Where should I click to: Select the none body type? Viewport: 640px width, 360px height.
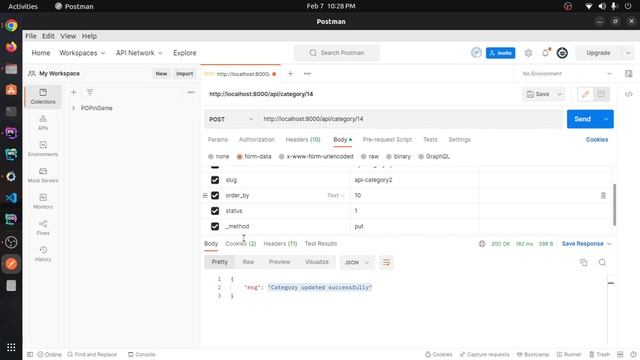tap(211, 156)
